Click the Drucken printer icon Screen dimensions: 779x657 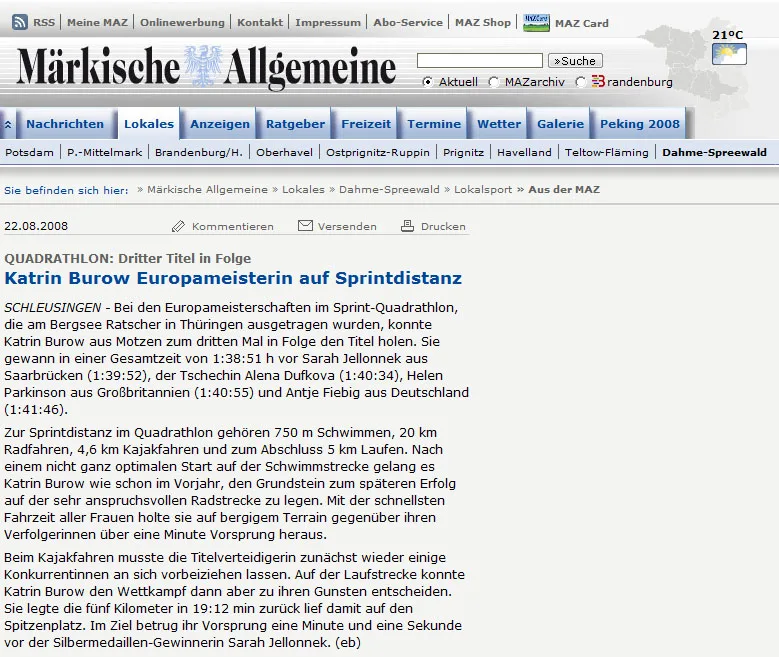click(x=407, y=226)
